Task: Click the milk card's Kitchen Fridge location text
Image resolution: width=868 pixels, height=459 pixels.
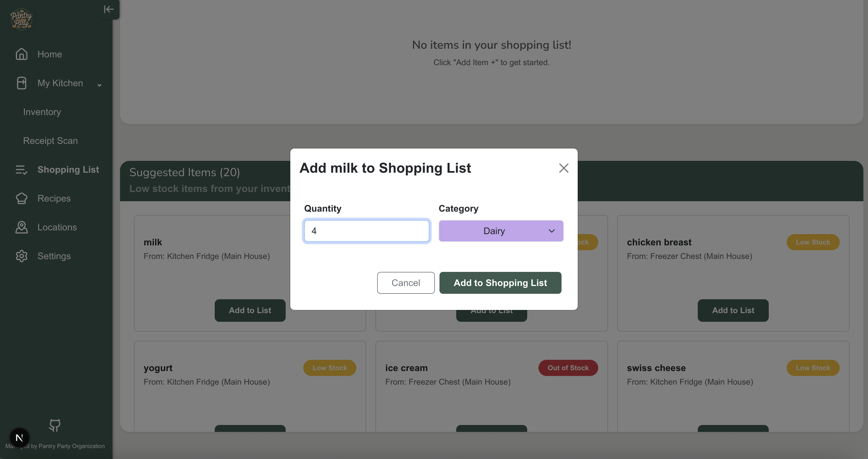Action: (207, 256)
